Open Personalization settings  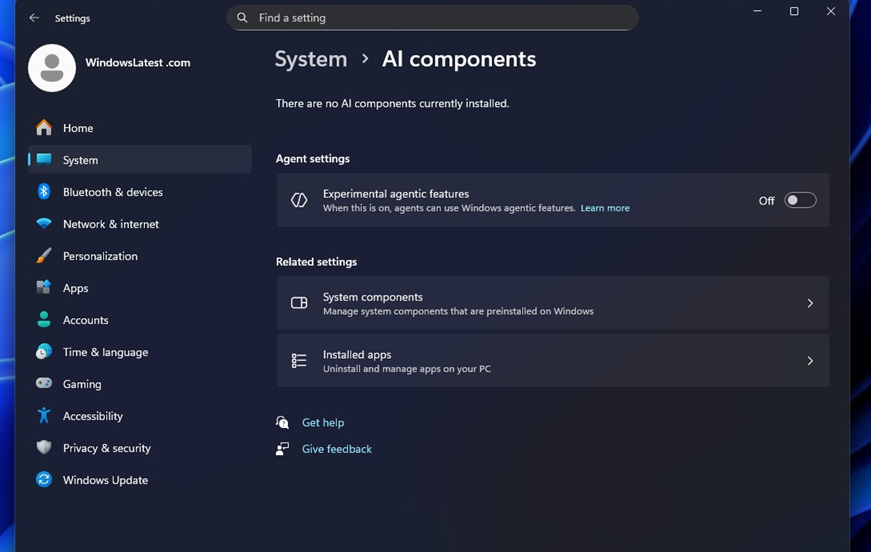click(139, 255)
